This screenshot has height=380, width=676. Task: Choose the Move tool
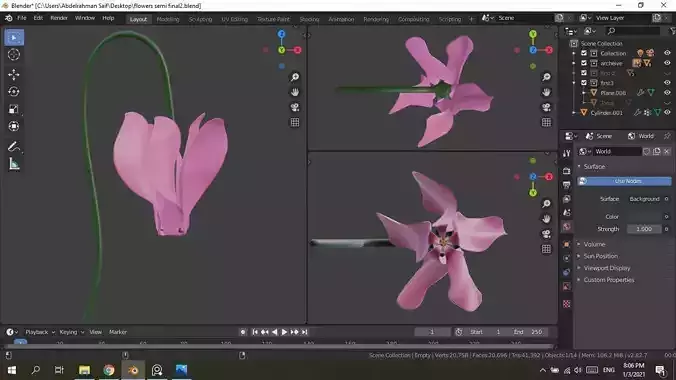[x=14, y=74]
